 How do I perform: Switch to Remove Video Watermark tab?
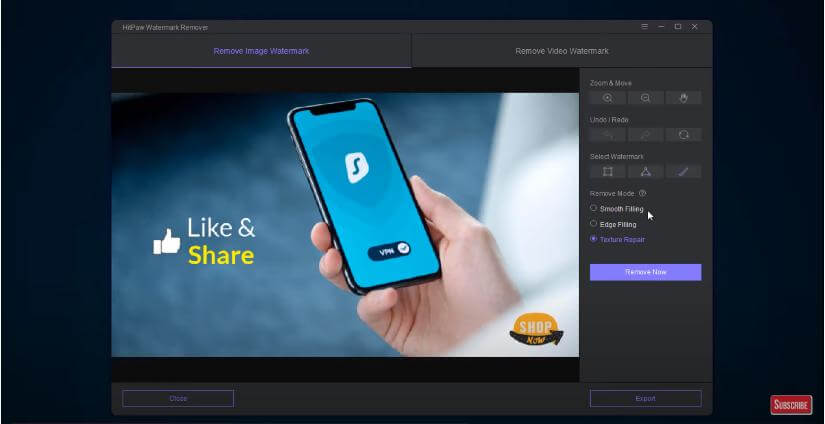562,51
